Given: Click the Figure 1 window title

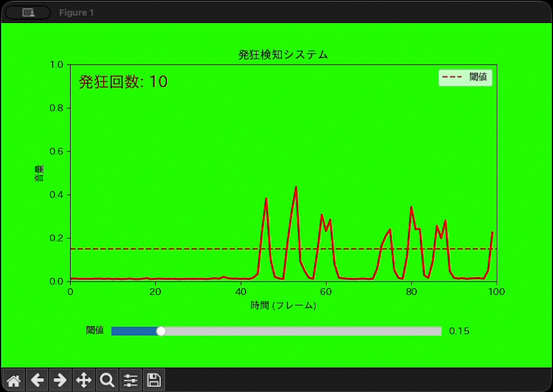Looking at the screenshot, I should click(x=76, y=13).
